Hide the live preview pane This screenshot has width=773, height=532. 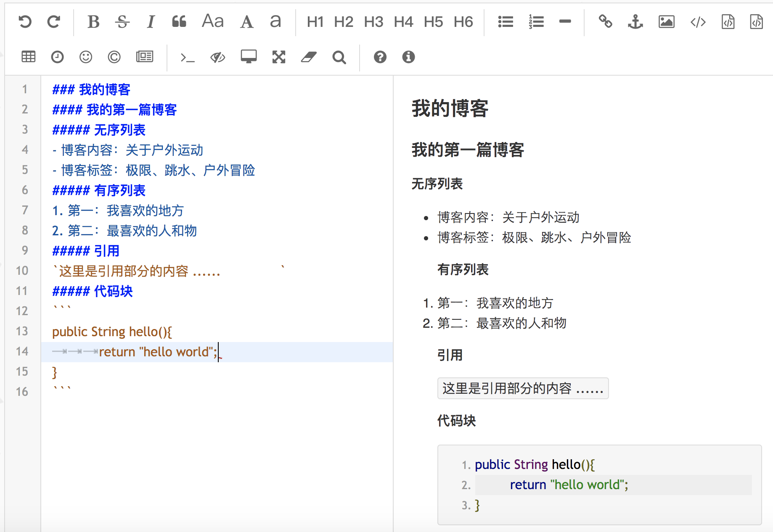pos(217,57)
